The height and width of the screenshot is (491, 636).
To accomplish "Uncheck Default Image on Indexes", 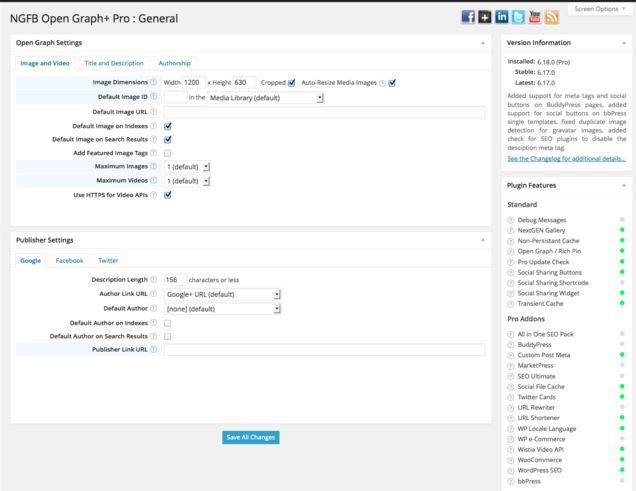I will click(168, 126).
